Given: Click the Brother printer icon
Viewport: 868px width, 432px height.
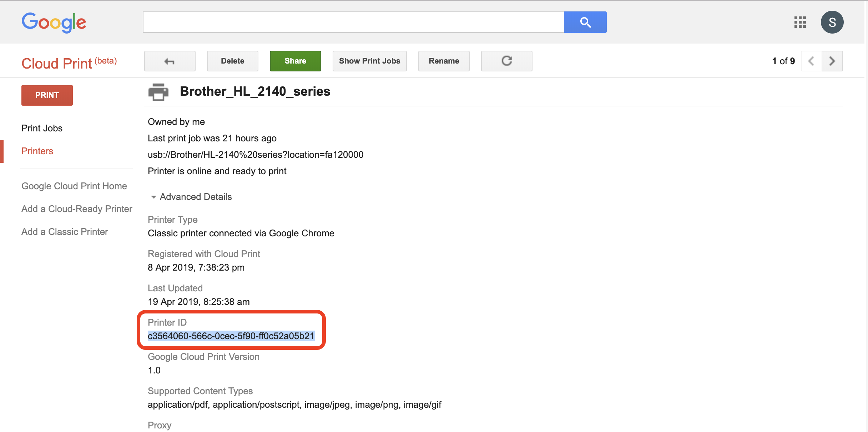Looking at the screenshot, I should pos(158,92).
